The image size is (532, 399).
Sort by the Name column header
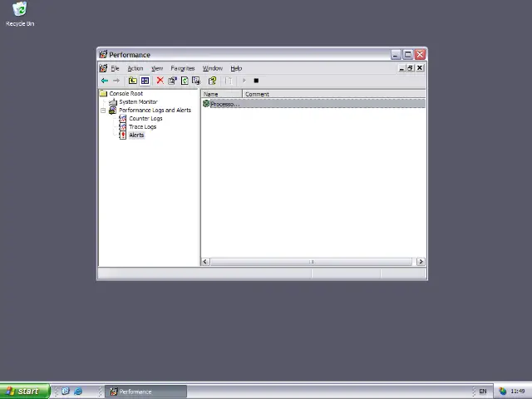(221, 94)
